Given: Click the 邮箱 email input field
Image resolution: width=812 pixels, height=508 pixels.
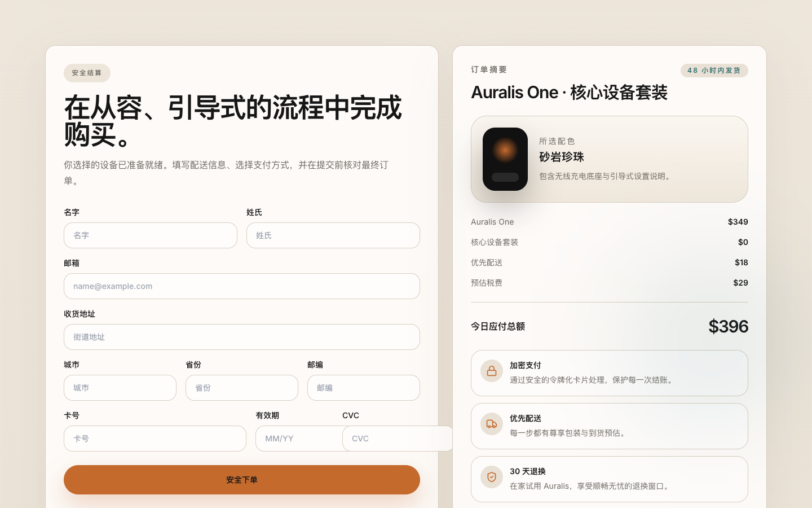Looking at the screenshot, I should [242, 286].
